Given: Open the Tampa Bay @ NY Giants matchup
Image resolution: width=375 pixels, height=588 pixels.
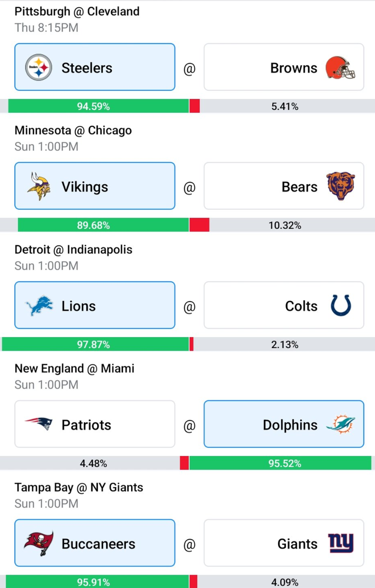Looking at the screenshot, I should [x=79, y=488].
